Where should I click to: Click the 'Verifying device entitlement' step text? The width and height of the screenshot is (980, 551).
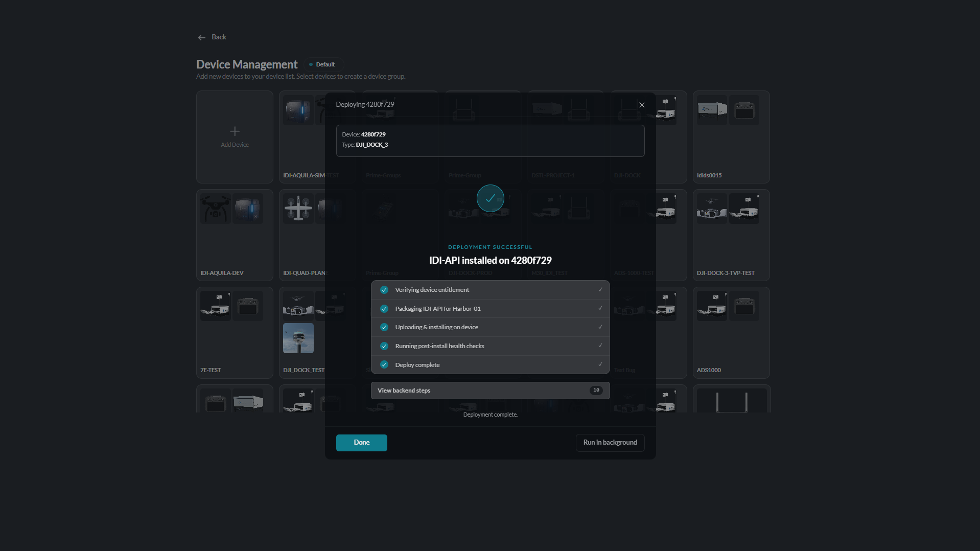432,290
